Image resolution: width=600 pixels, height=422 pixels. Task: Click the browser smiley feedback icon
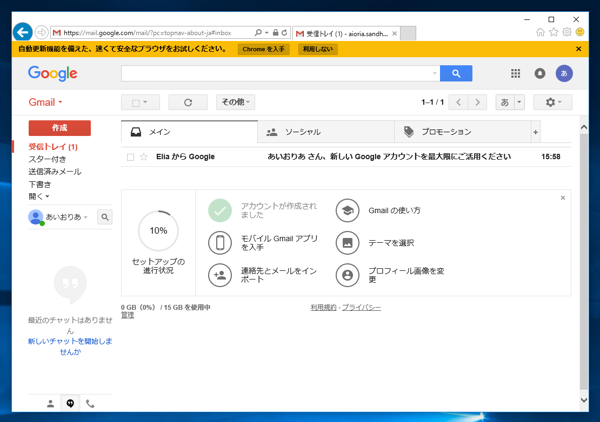[580, 32]
